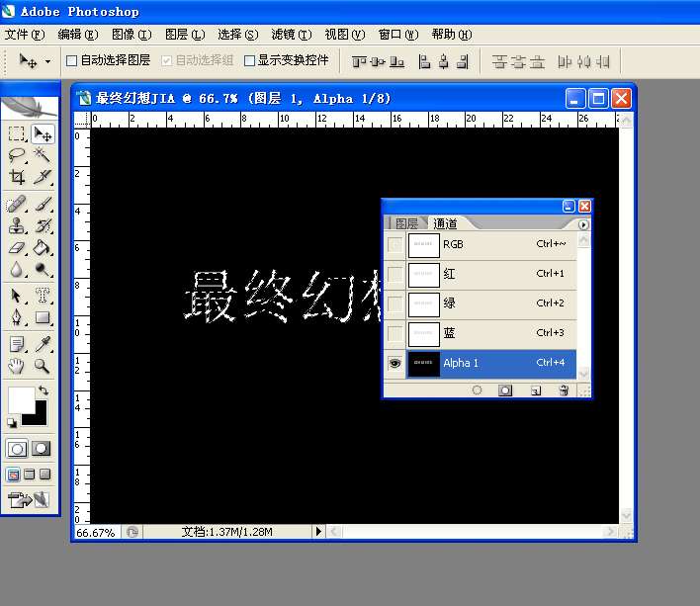The image size is (700, 606).
Task: Jump to ImageReady button
Action: [28, 500]
